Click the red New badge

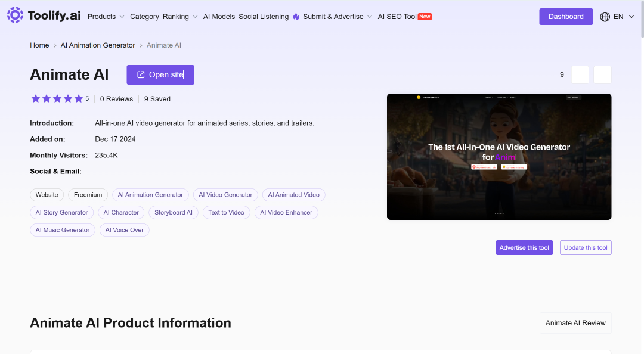pyautogui.click(x=425, y=17)
